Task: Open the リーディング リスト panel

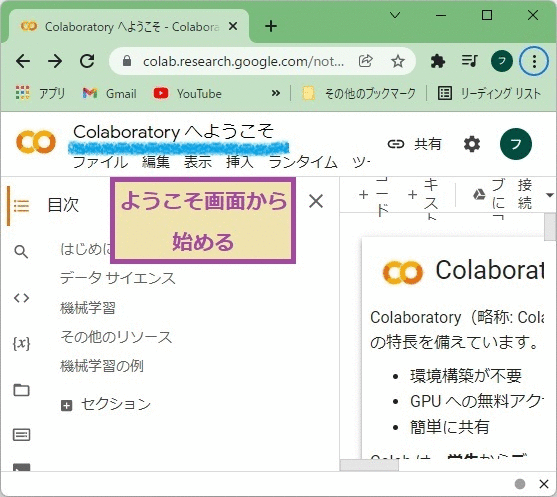Action: click(x=489, y=93)
